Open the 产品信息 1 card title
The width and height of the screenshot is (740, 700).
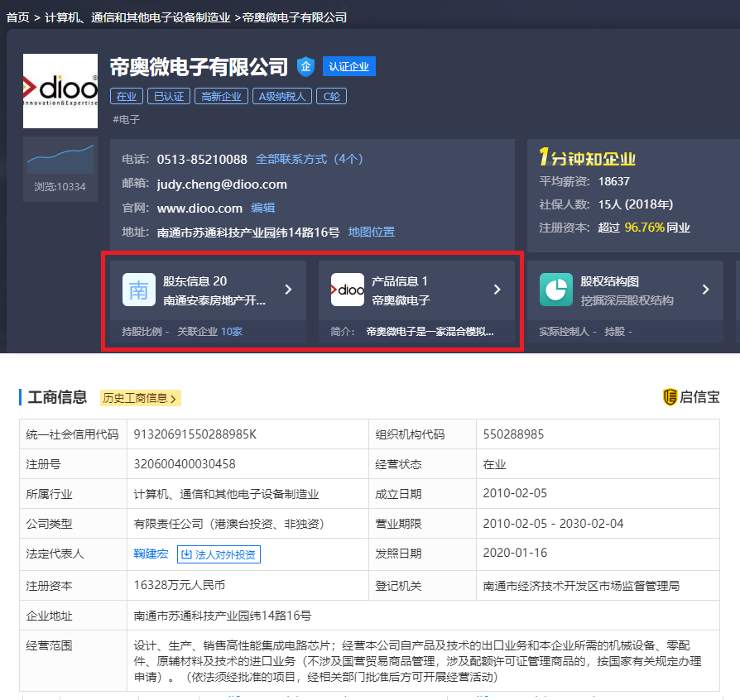400,281
